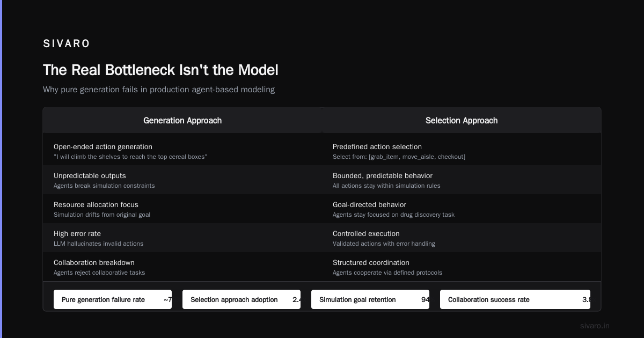Image resolution: width=644 pixels, height=338 pixels.
Task: Select the Selection Approach column header
Action: click(x=462, y=121)
